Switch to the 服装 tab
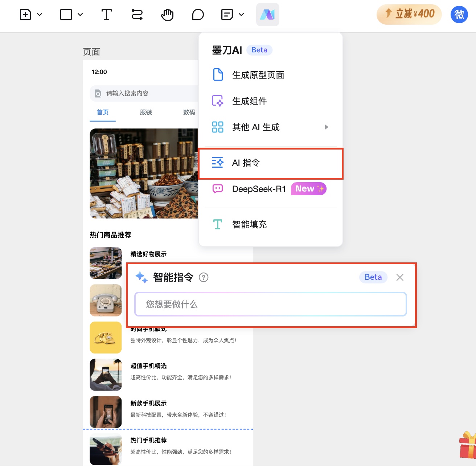This screenshot has height=466, width=476. click(146, 112)
